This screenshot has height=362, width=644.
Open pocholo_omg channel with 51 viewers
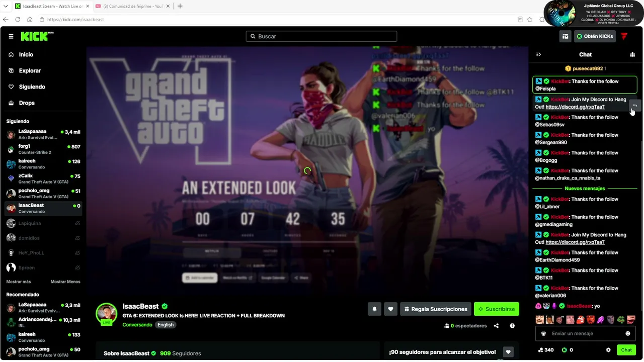tap(43, 194)
